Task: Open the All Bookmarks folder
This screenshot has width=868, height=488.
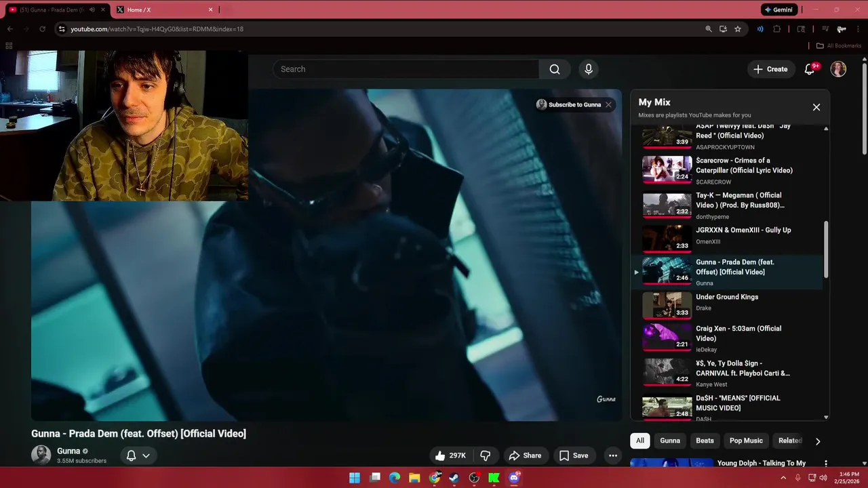Action: (x=839, y=45)
